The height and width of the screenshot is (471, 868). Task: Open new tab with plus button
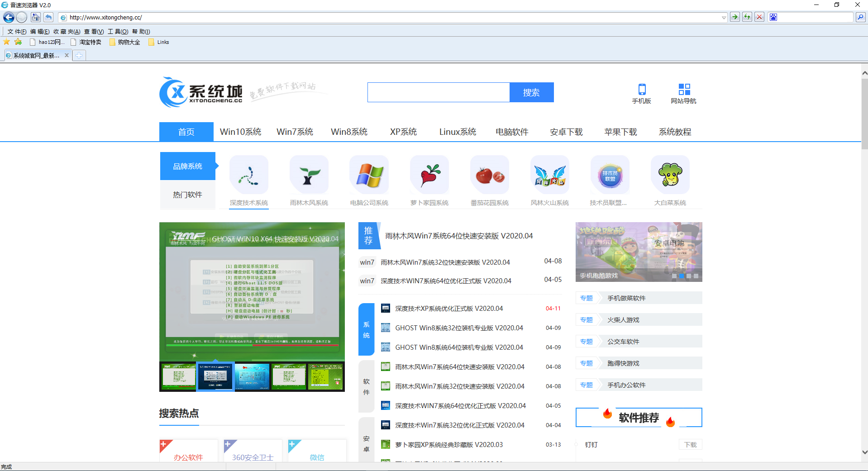click(79, 55)
